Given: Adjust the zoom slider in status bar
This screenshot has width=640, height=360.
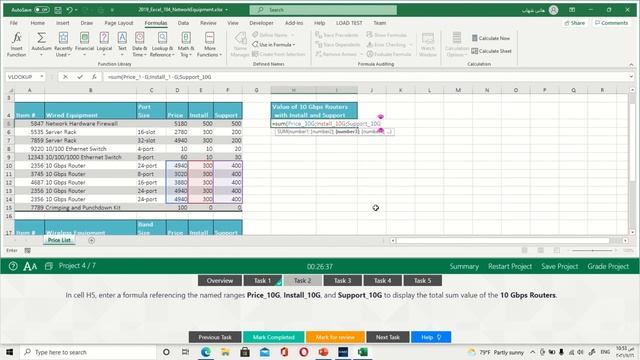Looking at the screenshot, I should [592, 250].
